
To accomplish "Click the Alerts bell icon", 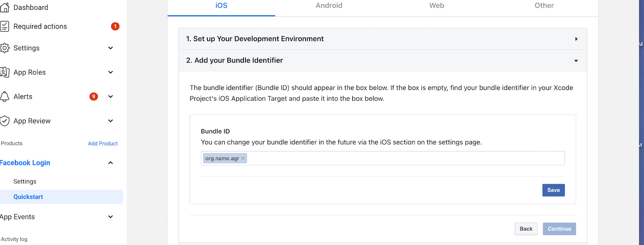I will (x=5, y=97).
